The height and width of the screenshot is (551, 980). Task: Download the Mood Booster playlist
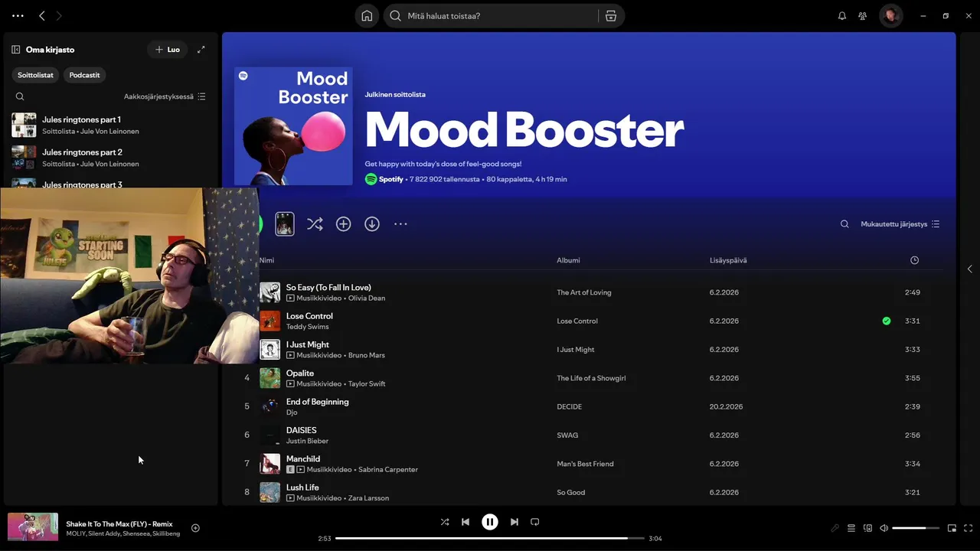[372, 224]
